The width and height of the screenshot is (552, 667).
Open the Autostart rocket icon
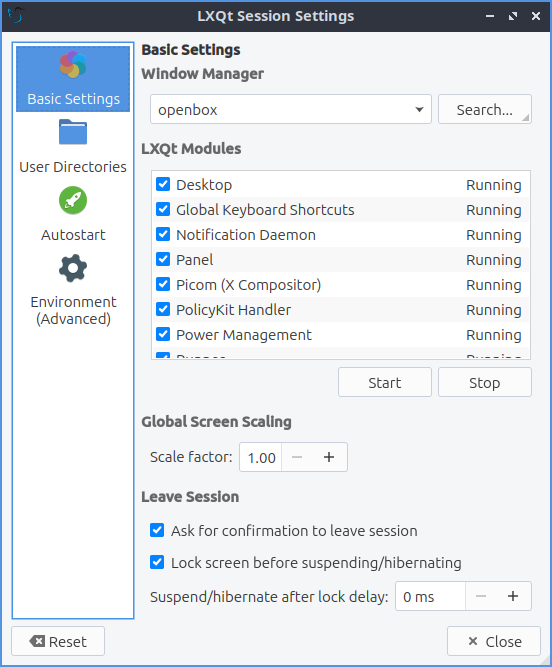click(x=73, y=200)
